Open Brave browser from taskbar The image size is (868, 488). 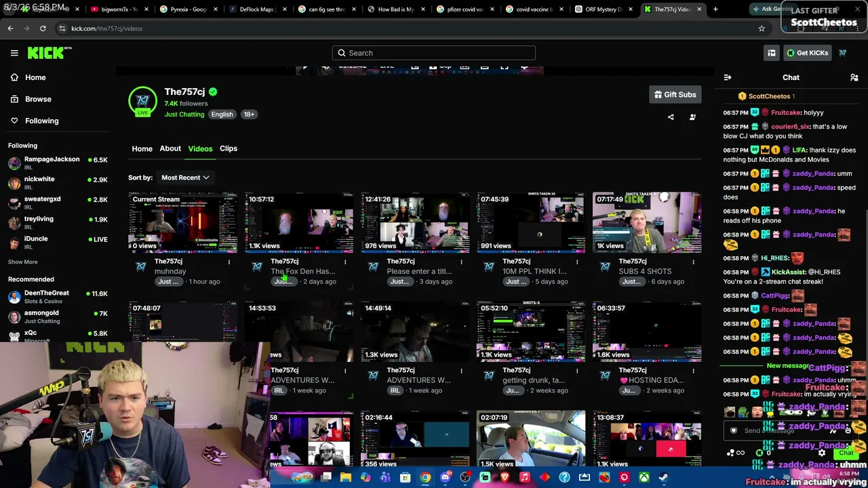(505, 478)
